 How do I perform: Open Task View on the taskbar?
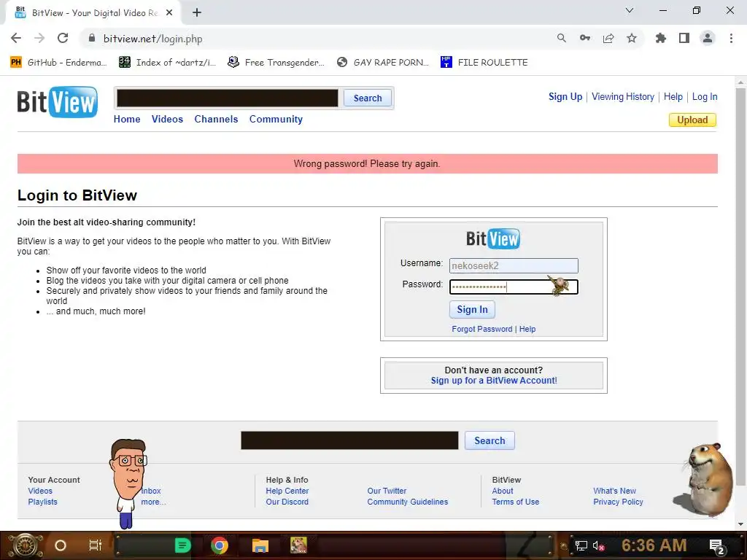(96, 545)
